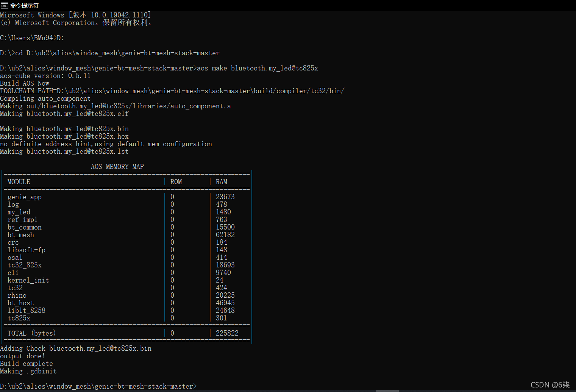Click the 'Microsoft Windows' version line

pyautogui.click(x=76, y=15)
